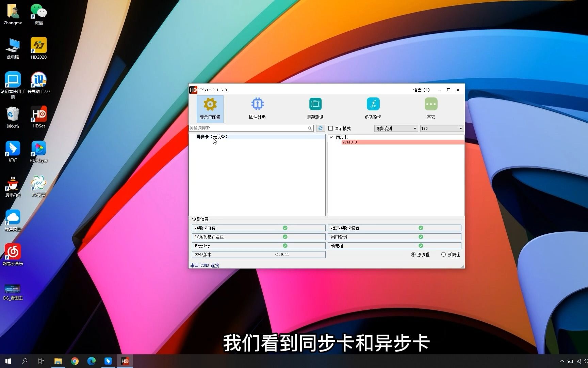Minimize the HDSet window

[439, 90]
